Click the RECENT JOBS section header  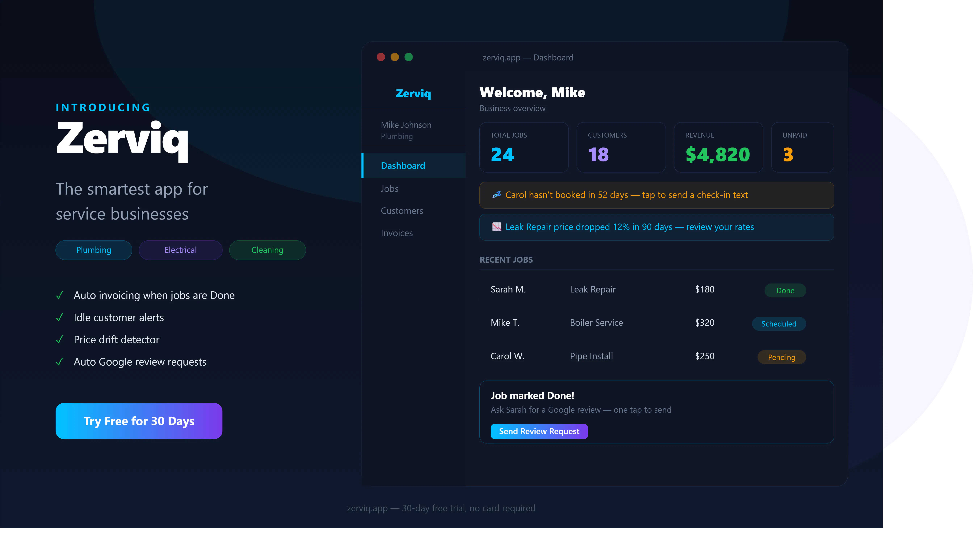tap(506, 260)
